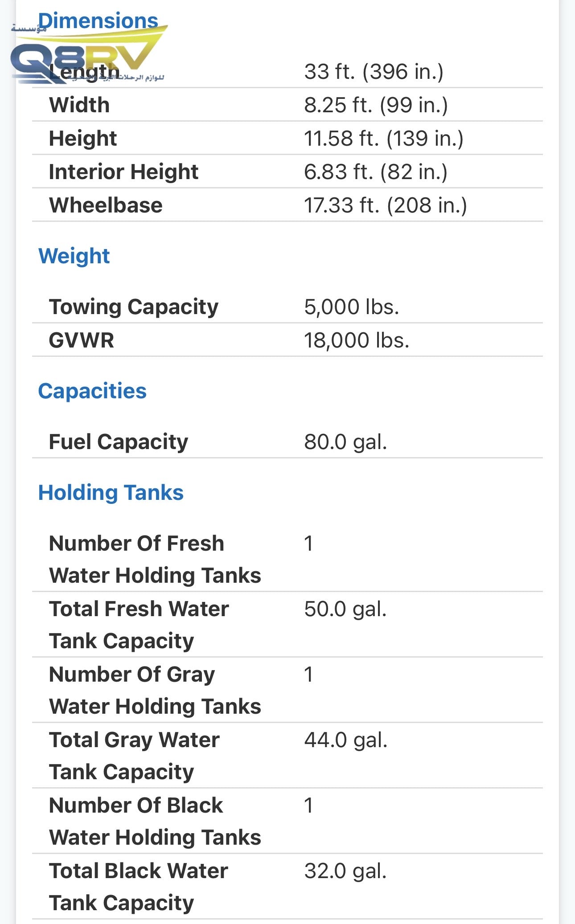Screen dimensions: 575x924
Task: Click Total Fresh Water Tank Capacity label
Action: pos(139,625)
